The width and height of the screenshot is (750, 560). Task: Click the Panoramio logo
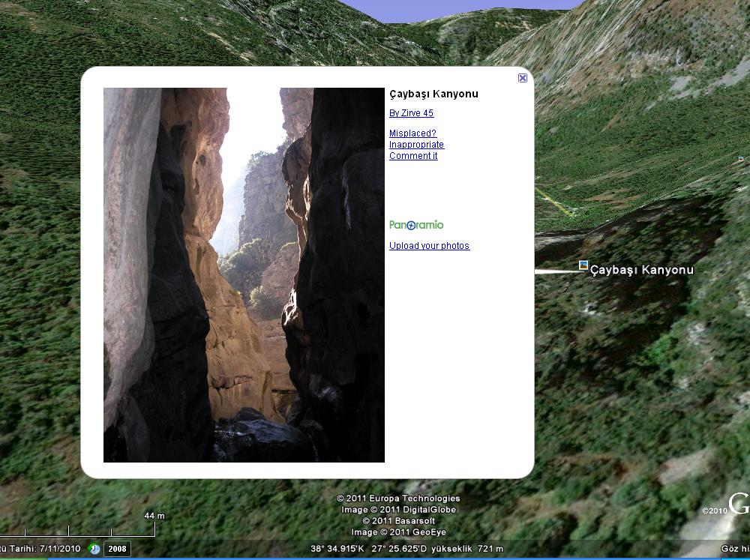coord(416,225)
